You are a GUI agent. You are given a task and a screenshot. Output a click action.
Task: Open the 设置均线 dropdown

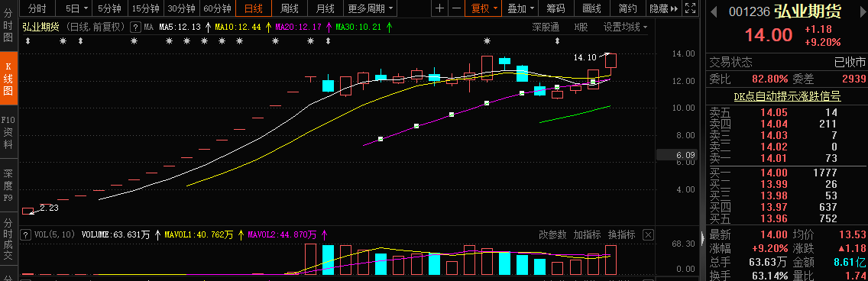click(x=626, y=27)
